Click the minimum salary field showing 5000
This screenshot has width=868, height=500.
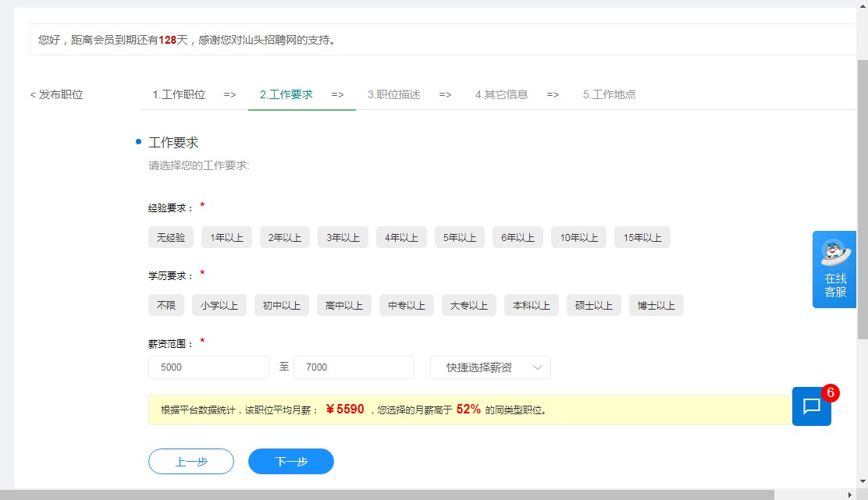[x=208, y=367]
